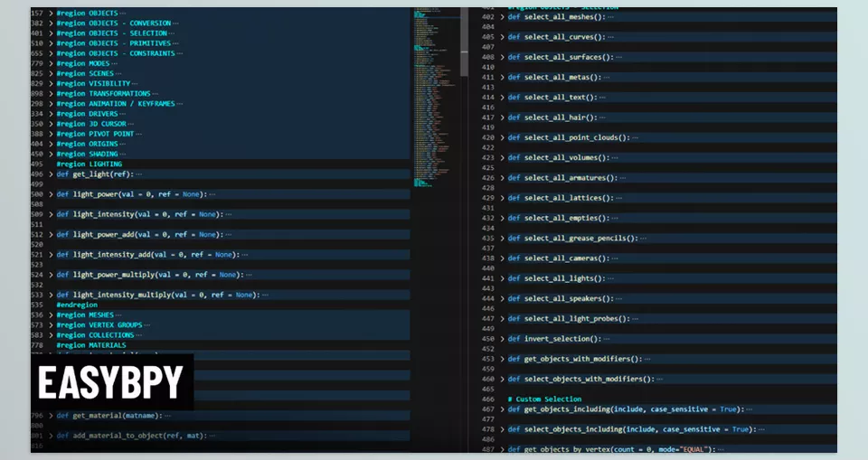Unfold the light_intensity_add function
This screenshot has height=460, width=868.
pos(51,255)
